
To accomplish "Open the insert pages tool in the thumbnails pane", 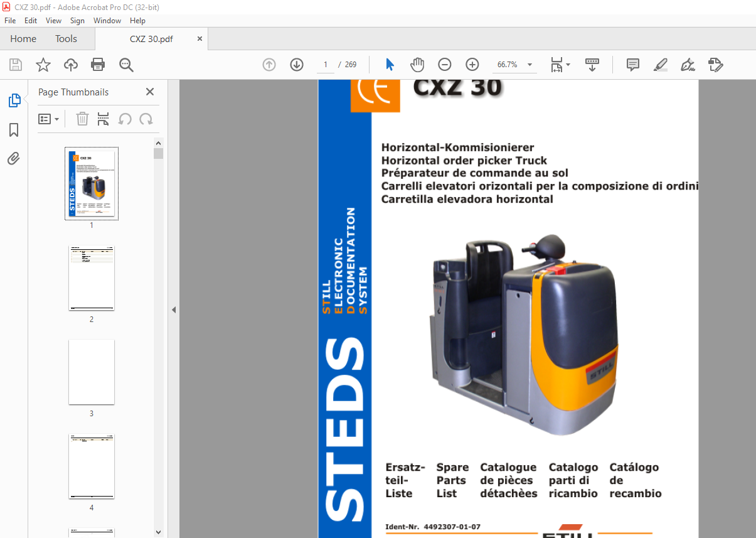I will [104, 119].
